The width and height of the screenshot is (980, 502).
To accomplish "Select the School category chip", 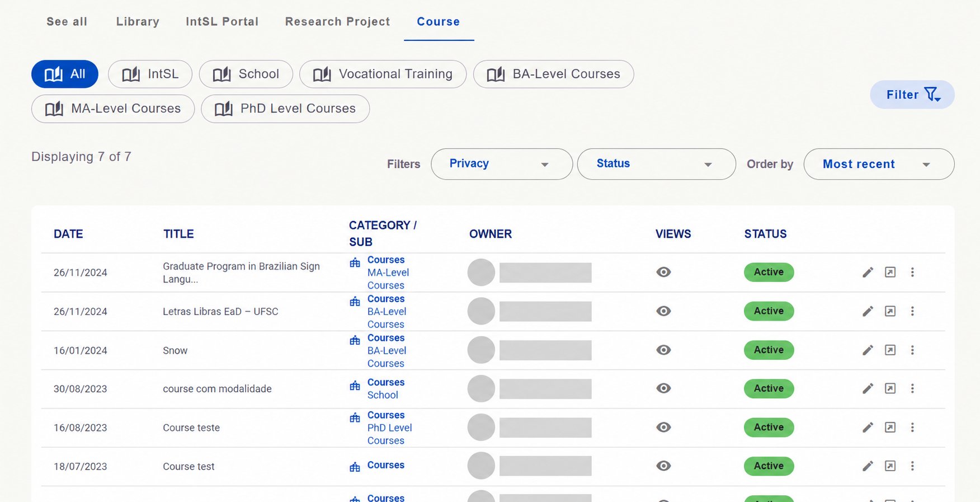I will (246, 74).
